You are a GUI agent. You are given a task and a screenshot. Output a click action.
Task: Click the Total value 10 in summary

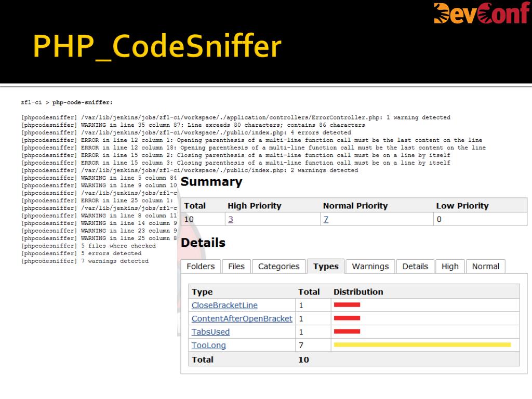pos(189,219)
